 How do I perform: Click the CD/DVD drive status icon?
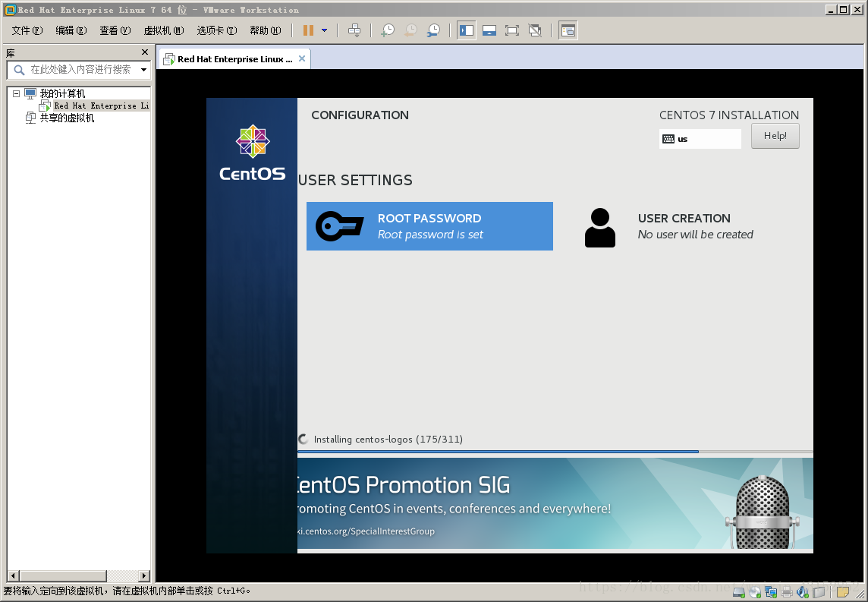coord(755,593)
